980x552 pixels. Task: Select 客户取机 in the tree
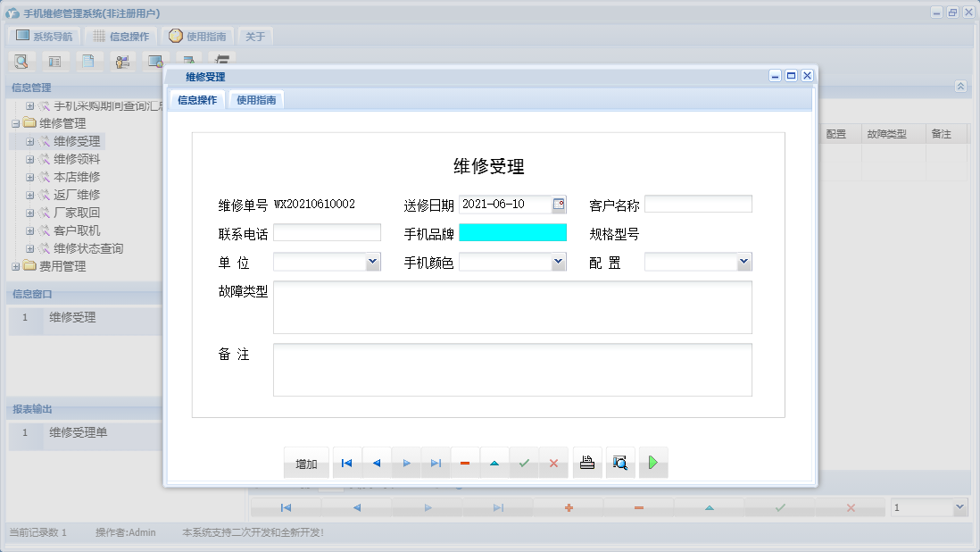coord(77,230)
